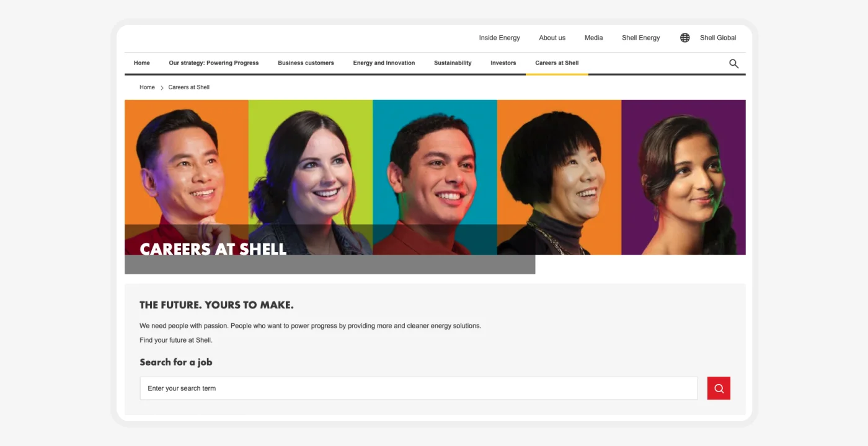Submit job search with red search button
The width and height of the screenshot is (868, 446).
(x=719, y=388)
